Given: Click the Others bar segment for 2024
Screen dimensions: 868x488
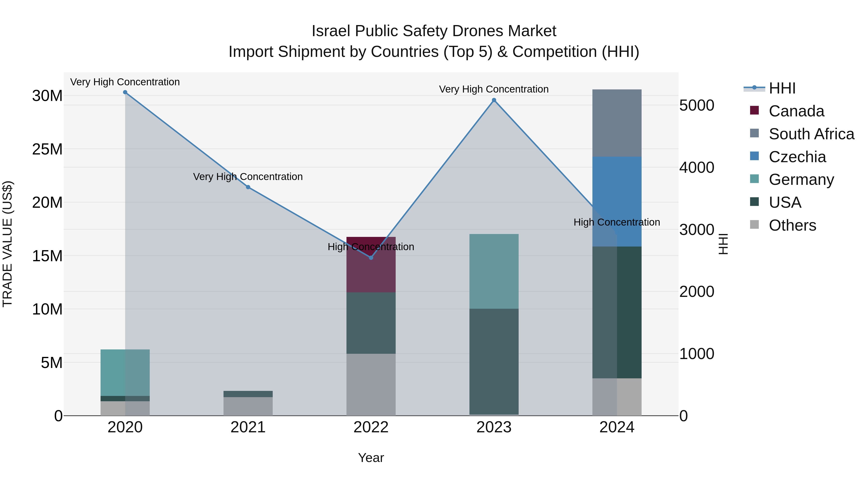Looking at the screenshot, I should (x=617, y=397).
